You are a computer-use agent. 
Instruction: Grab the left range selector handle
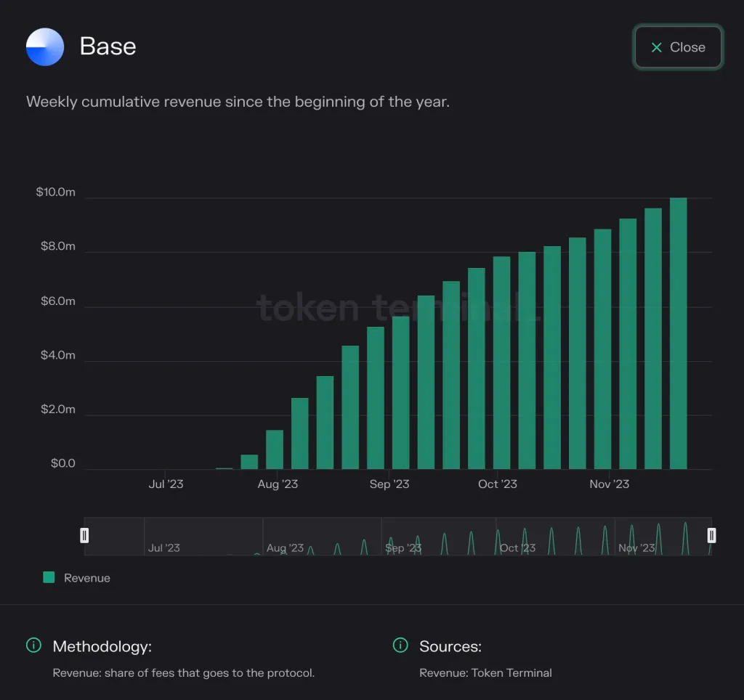[x=84, y=536]
